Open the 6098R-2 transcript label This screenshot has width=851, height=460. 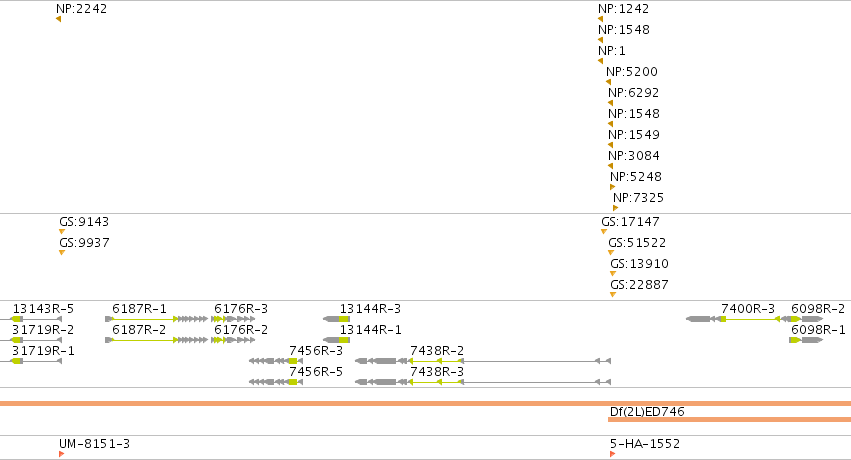click(x=818, y=309)
